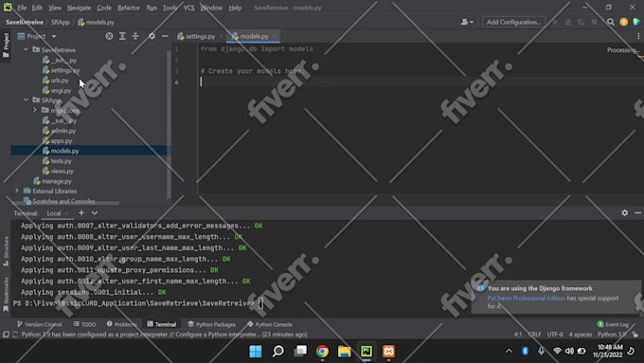The height and width of the screenshot is (363, 644).
Task: Open Event Log panel
Action: point(613,324)
